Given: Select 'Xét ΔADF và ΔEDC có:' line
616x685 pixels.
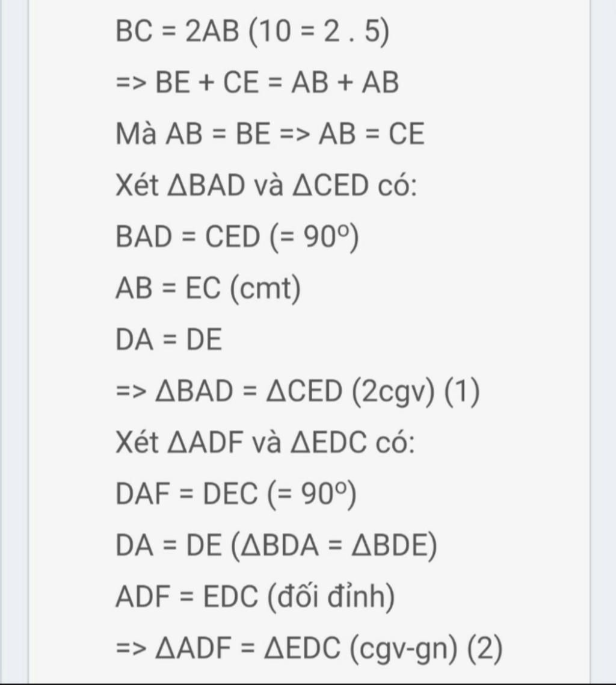Looking at the screenshot, I should pyautogui.click(x=265, y=442).
